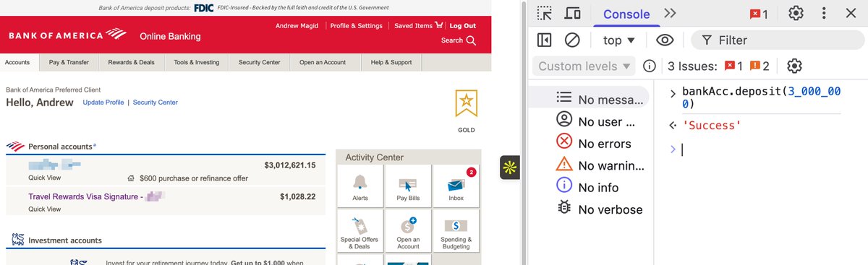This screenshot has width=868, height=265.
Task: Click the yellow asterisk extension icon
Action: pyautogui.click(x=510, y=168)
